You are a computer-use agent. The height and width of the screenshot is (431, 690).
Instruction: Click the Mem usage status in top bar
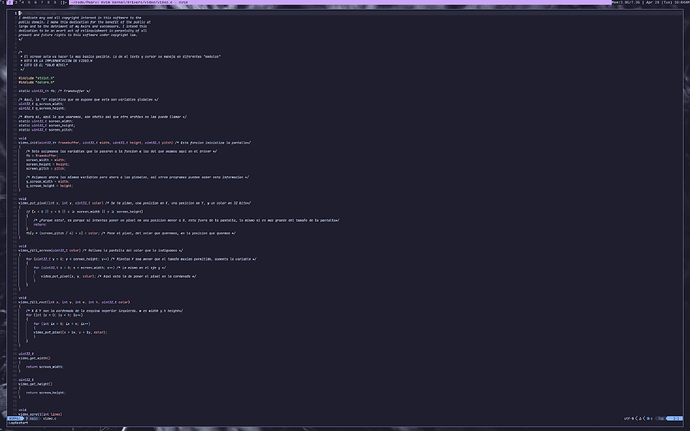coord(627,2)
